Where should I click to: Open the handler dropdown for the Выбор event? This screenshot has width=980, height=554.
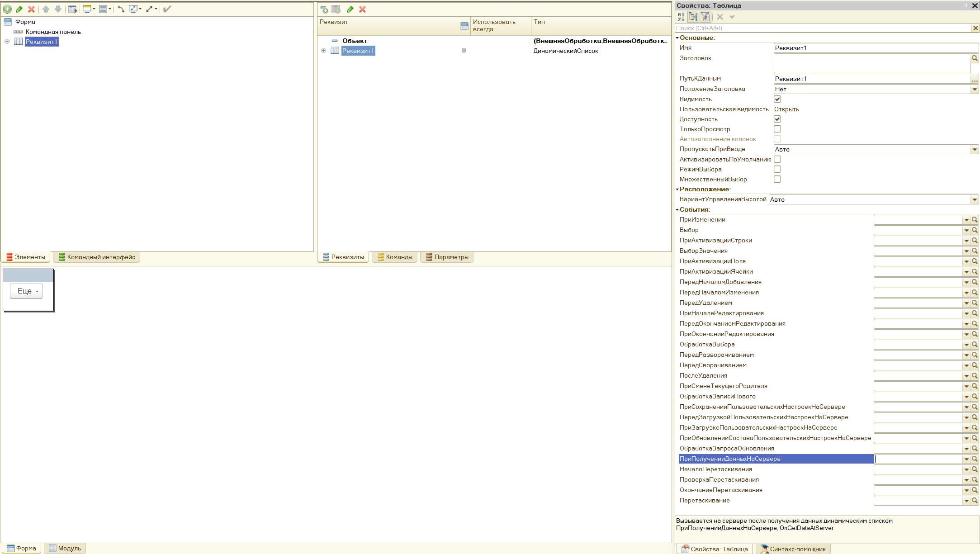click(966, 230)
